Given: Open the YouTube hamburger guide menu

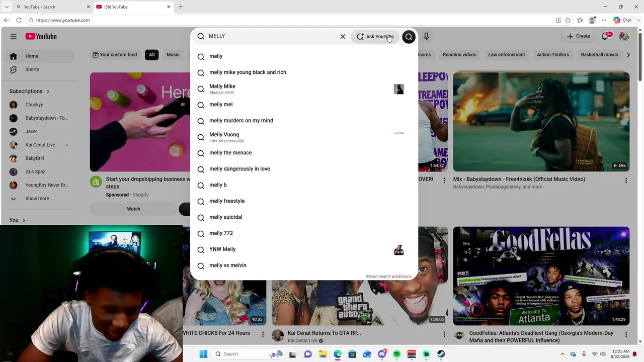Looking at the screenshot, I should (x=14, y=36).
